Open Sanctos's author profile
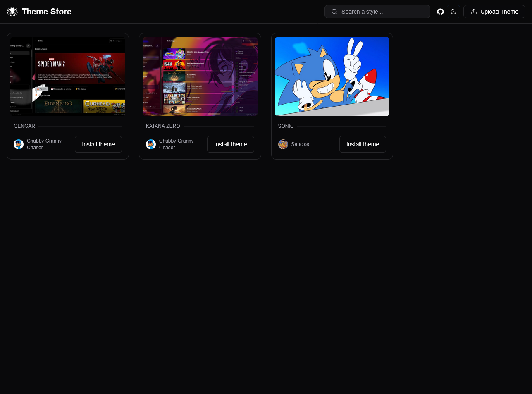 (x=300, y=144)
